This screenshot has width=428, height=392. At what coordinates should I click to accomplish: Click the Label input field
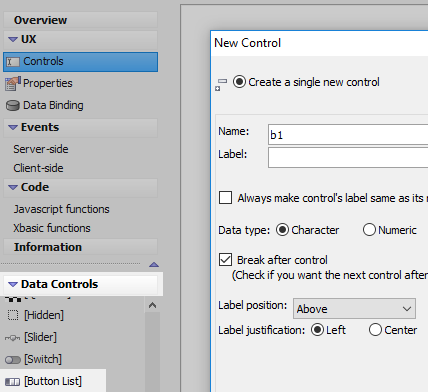pos(348,157)
